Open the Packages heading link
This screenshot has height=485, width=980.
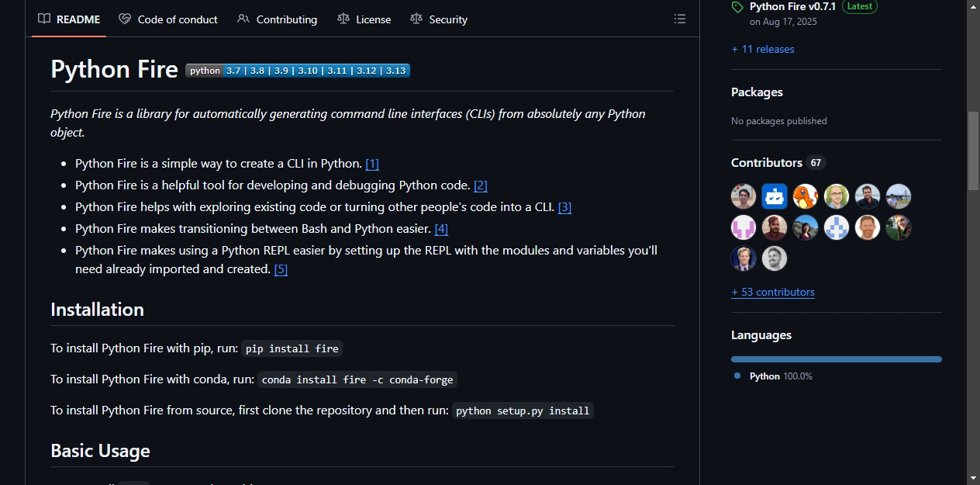pyautogui.click(x=757, y=92)
